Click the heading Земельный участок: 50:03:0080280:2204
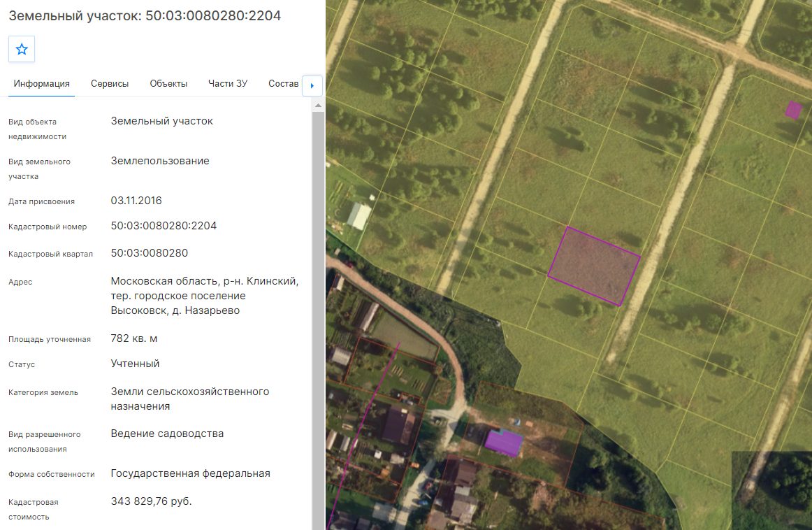The width and height of the screenshot is (812, 530). click(x=145, y=15)
